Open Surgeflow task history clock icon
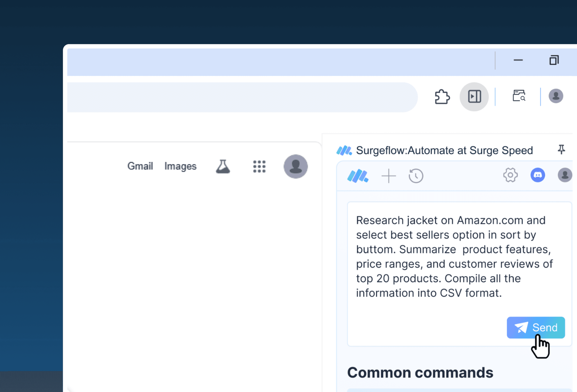This screenshot has height=392, width=577. coord(416,176)
